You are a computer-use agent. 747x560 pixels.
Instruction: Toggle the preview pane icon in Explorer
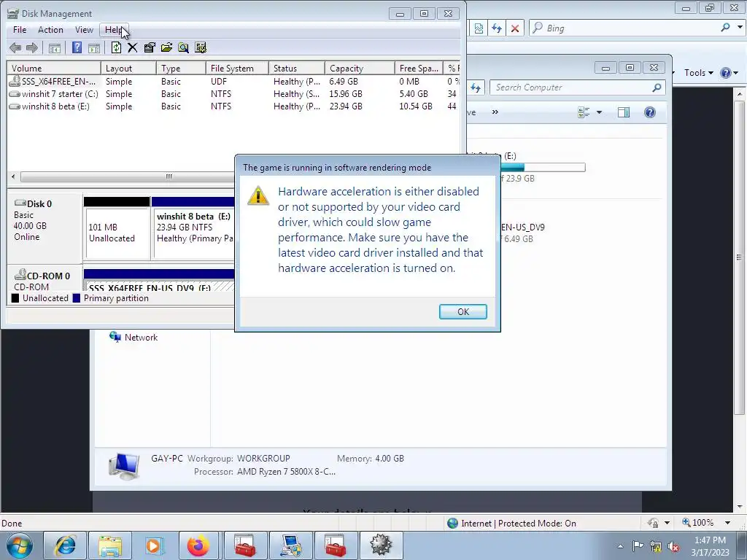click(624, 112)
